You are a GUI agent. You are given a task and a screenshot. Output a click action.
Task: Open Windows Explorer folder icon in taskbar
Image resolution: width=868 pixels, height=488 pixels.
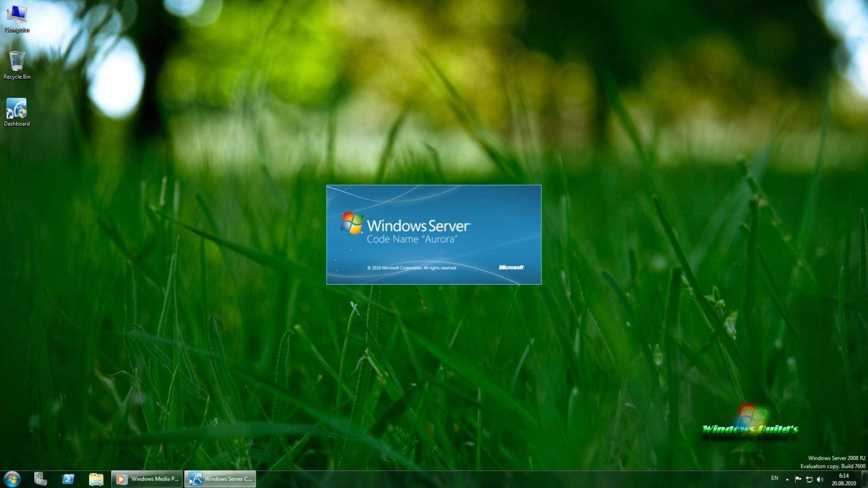click(x=96, y=479)
